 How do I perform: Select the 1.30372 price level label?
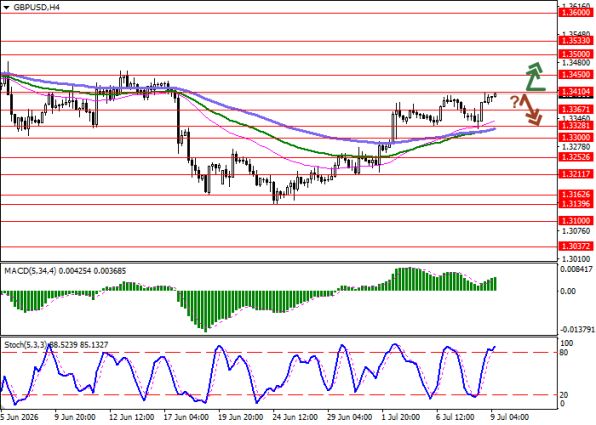(576, 247)
